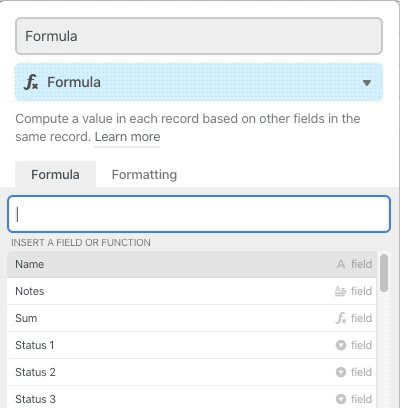Select the Formula tab
Screen dimensions: 400x408
(55, 175)
